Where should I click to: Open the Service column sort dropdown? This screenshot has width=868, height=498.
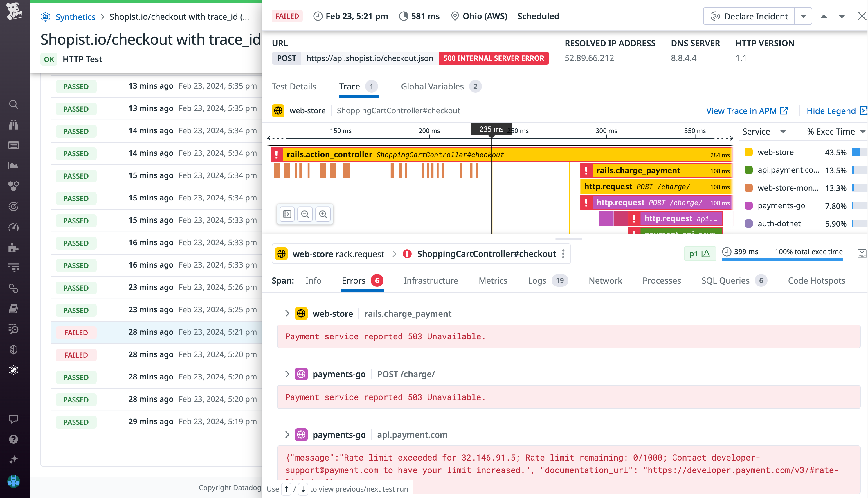[x=783, y=131]
